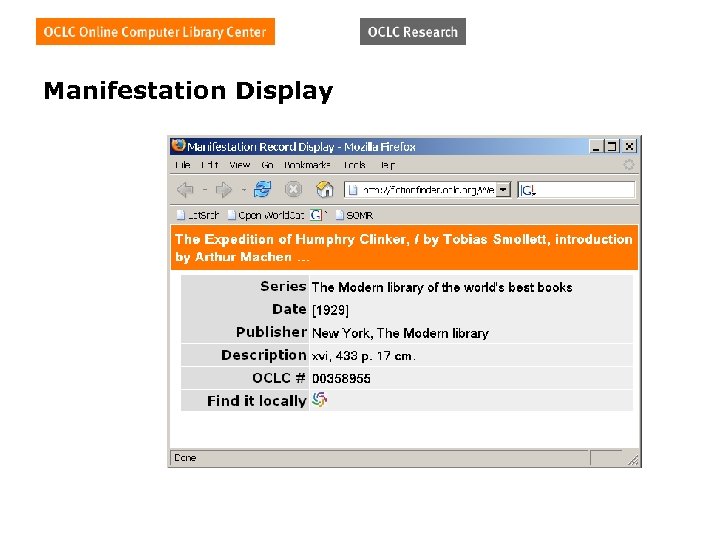The height and width of the screenshot is (540, 720).
Task: Click the Date field label
Action: point(289,309)
